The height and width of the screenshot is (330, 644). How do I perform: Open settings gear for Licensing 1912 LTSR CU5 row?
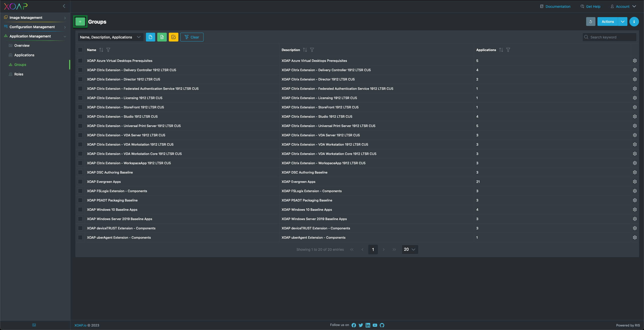(x=635, y=98)
